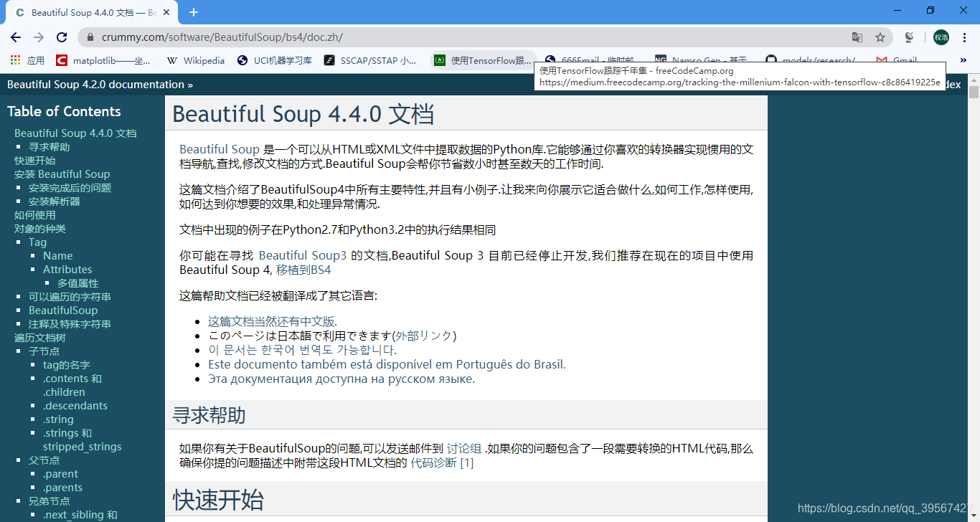Image resolution: width=980 pixels, height=522 pixels.
Task: Select the Beautiful Soup 4.4.0 browser tab
Action: (93, 12)
